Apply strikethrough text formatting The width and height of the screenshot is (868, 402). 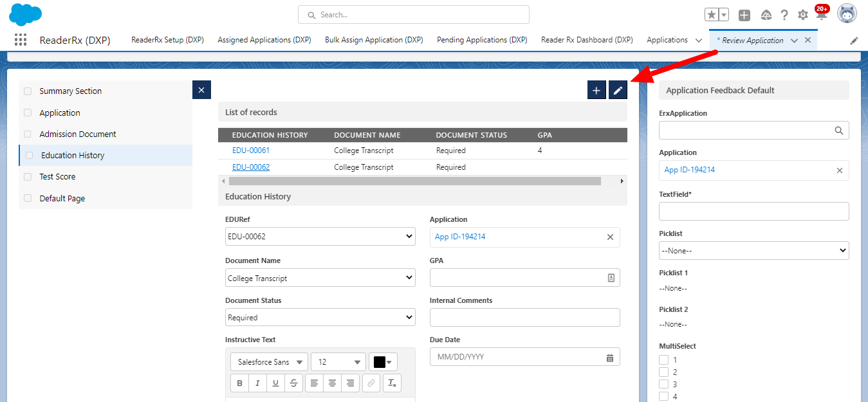tap(294, 383)
